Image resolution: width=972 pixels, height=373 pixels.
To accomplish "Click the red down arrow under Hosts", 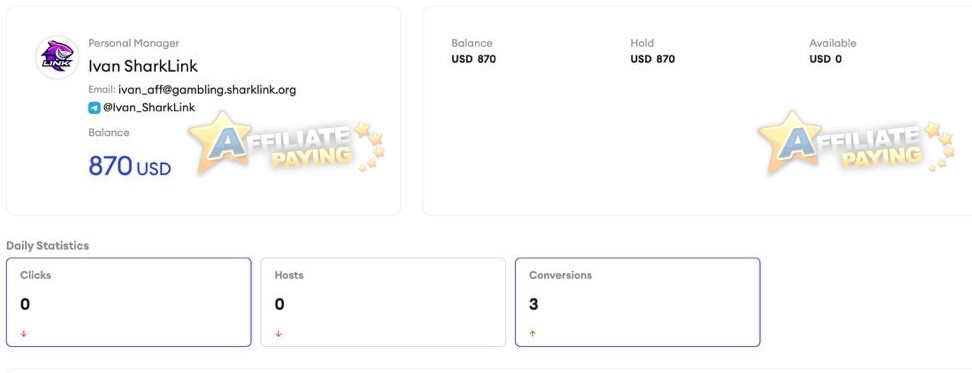I will click(x=278, y=333).
